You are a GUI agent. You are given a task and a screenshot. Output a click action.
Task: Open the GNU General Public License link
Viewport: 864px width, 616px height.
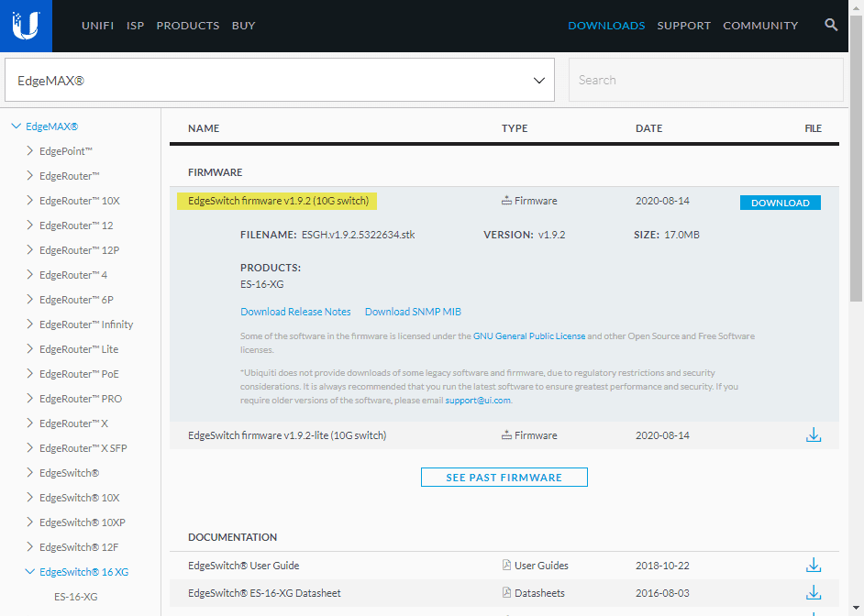pos(529,335)
